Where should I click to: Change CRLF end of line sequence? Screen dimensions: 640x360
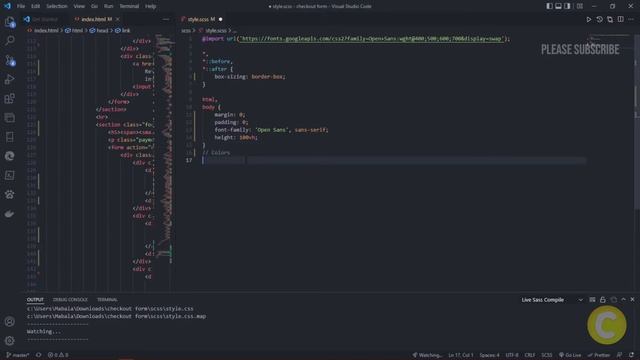tap(529, 355)
